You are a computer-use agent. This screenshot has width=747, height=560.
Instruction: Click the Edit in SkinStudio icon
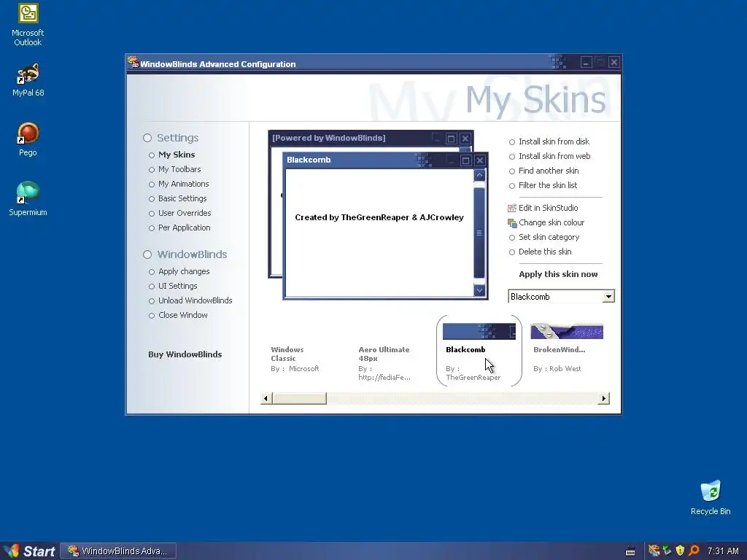pyautogui.click(x=512, y=208)
